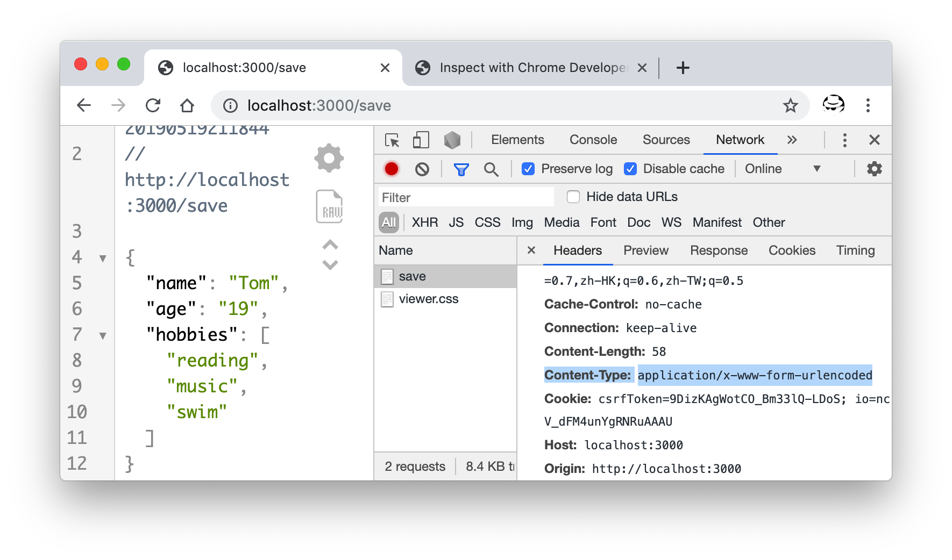Image resolution: width=952 pixels, height=560 pixels.
Task: Switch to the Console tab
Action: point(593,140)
